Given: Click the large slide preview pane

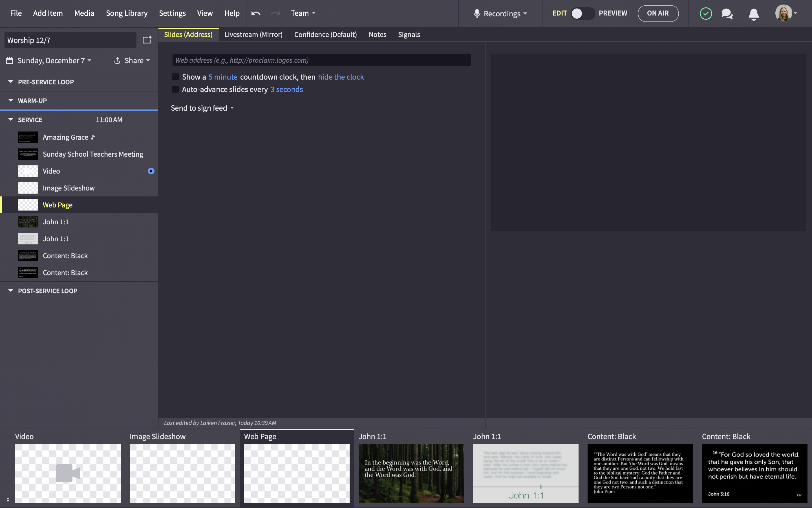Looking at the screenshot, I should point(648,143).
